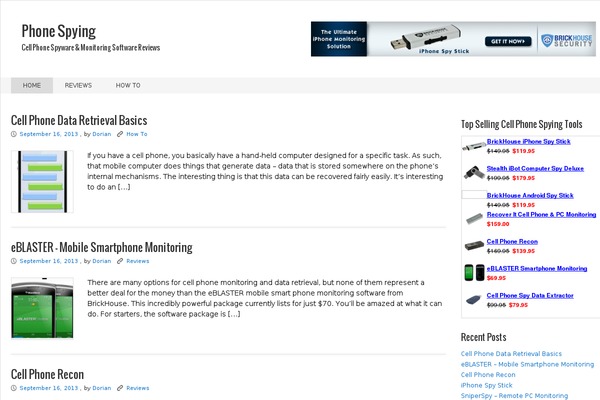Open author Dorian under Cell Phone Recon post
This screenshot has width=600, height=400.
[x=101, y=388]
